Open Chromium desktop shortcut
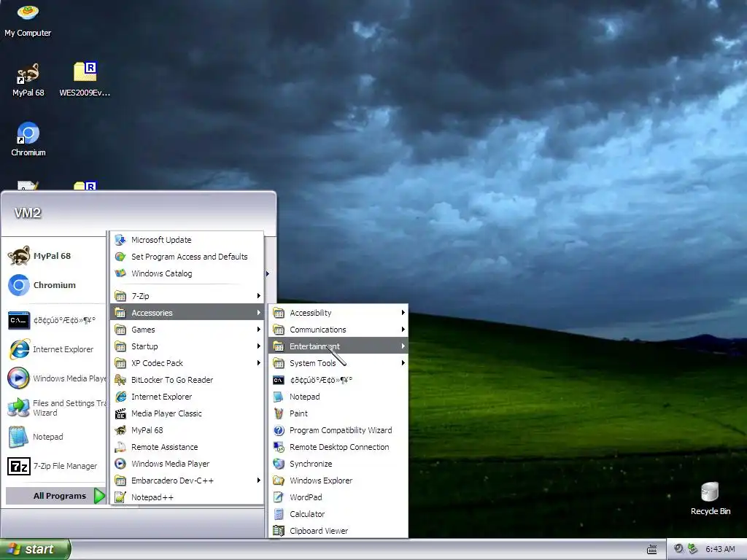747x560 pixels. coord(28,139)
